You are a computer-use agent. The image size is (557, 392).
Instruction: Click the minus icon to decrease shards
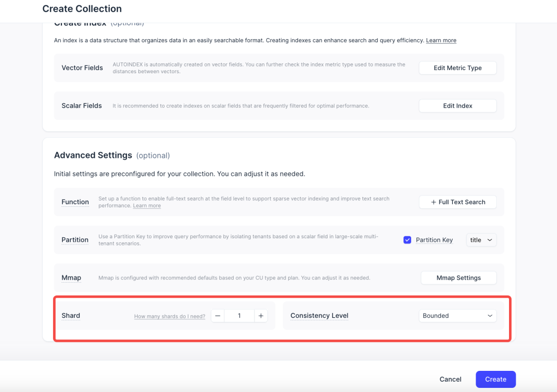218,316
